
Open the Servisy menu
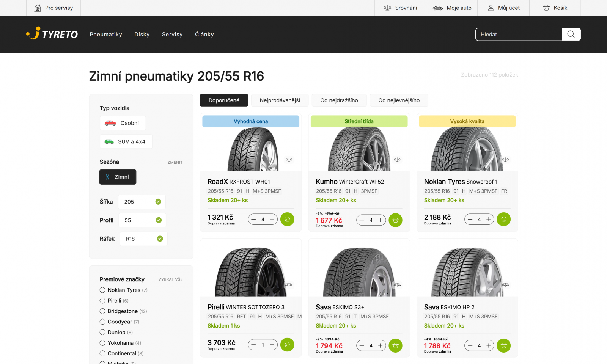point(172,34)
